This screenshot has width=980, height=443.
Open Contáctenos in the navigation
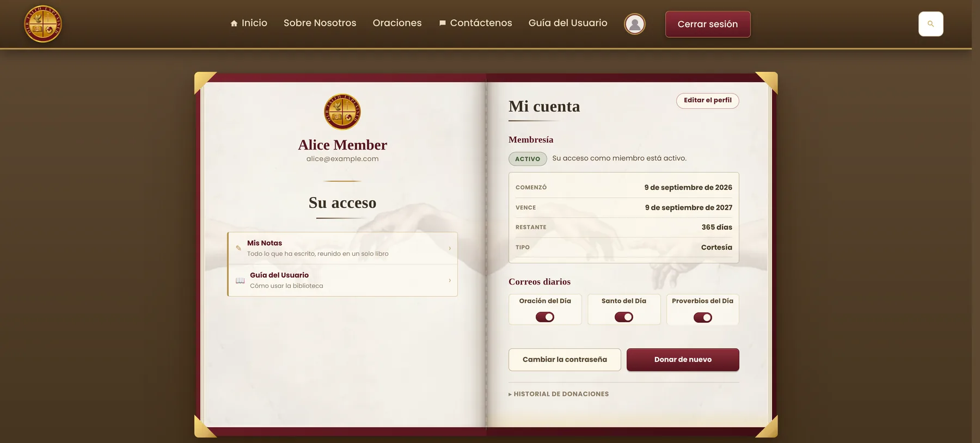click(475, 23)
